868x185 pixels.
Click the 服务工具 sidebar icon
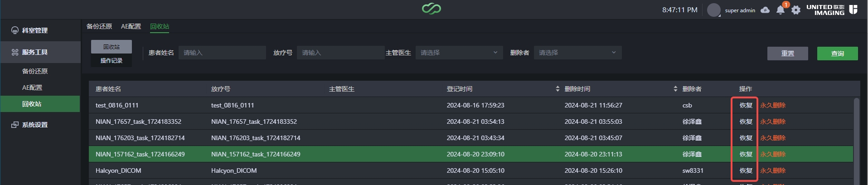tap(15, 52)
